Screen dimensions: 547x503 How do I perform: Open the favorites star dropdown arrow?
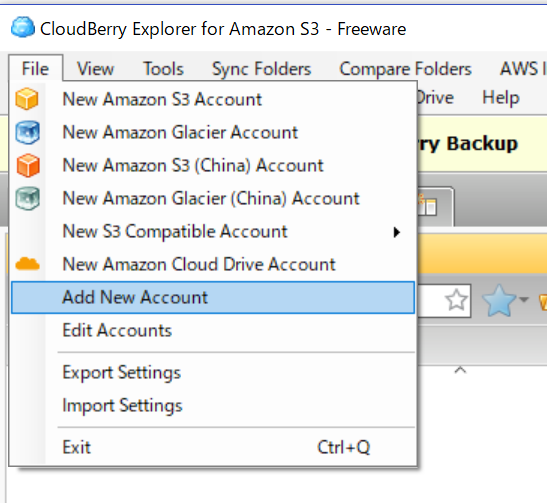524,299
